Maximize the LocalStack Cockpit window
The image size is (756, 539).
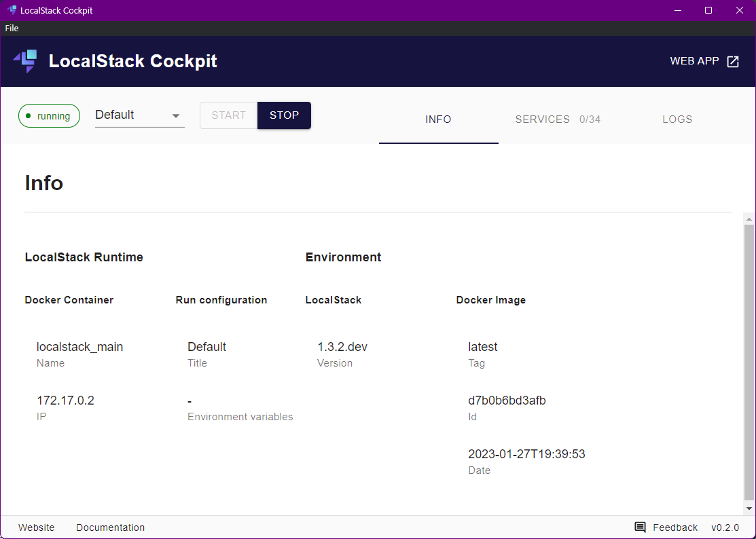[708, 10]
